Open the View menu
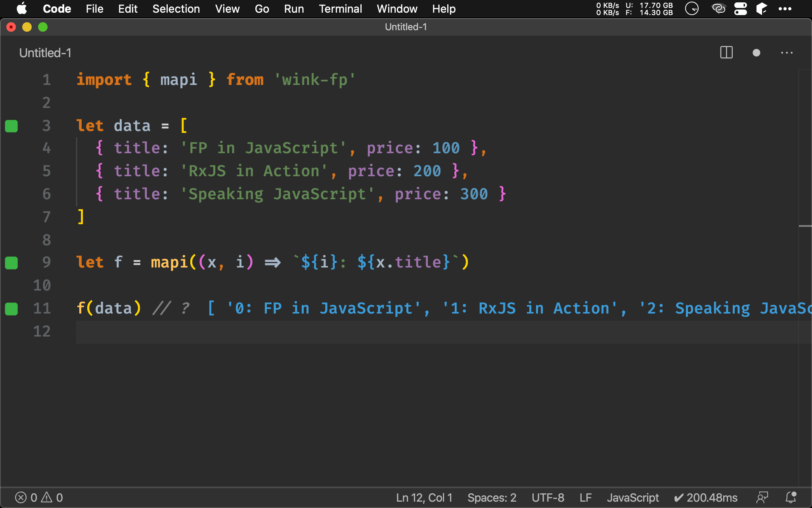812x508 pixels. [227, 9]
